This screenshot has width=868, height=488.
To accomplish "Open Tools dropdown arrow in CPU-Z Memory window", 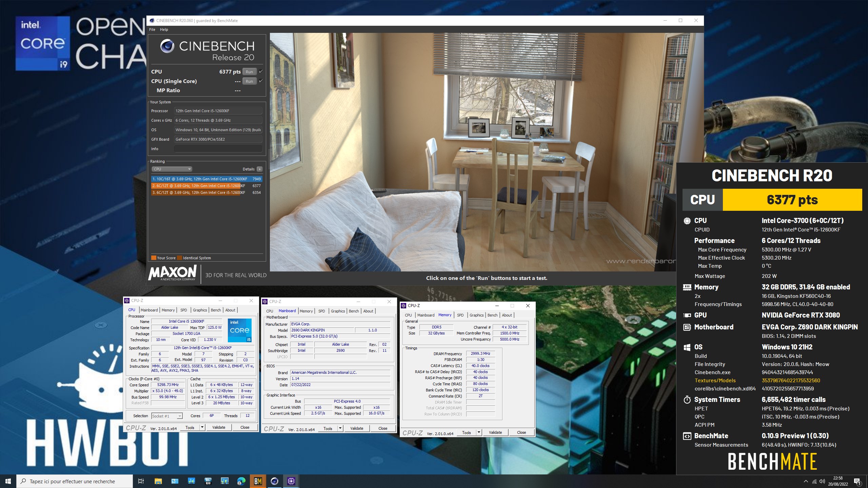I will tap(479, 432).
